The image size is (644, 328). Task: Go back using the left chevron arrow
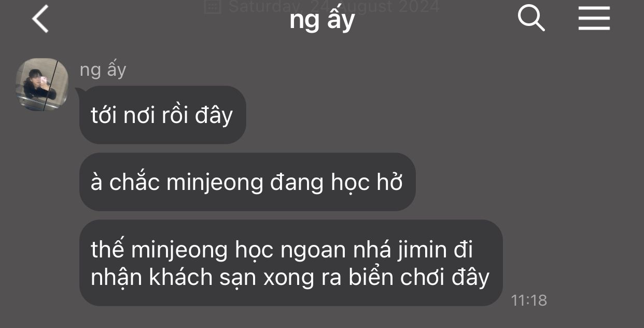40,19
